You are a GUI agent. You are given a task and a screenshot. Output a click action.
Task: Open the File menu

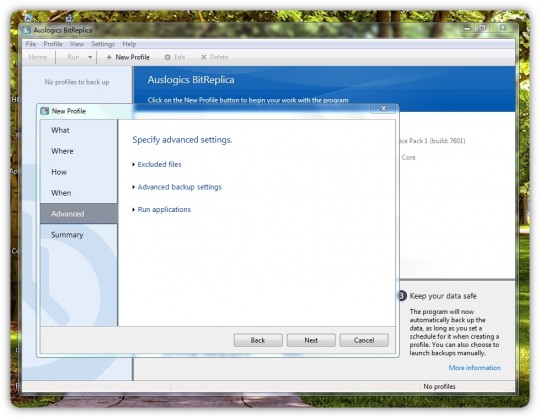click(x=31, y=44)
